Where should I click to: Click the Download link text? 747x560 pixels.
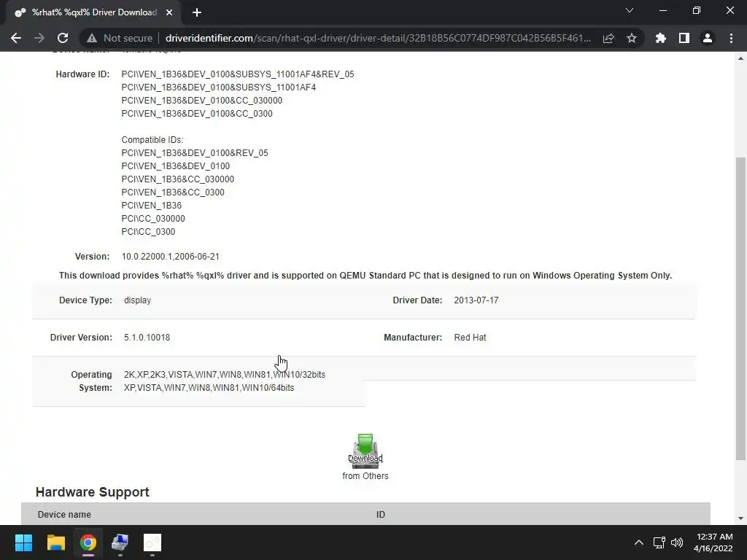tap(365, 458)
